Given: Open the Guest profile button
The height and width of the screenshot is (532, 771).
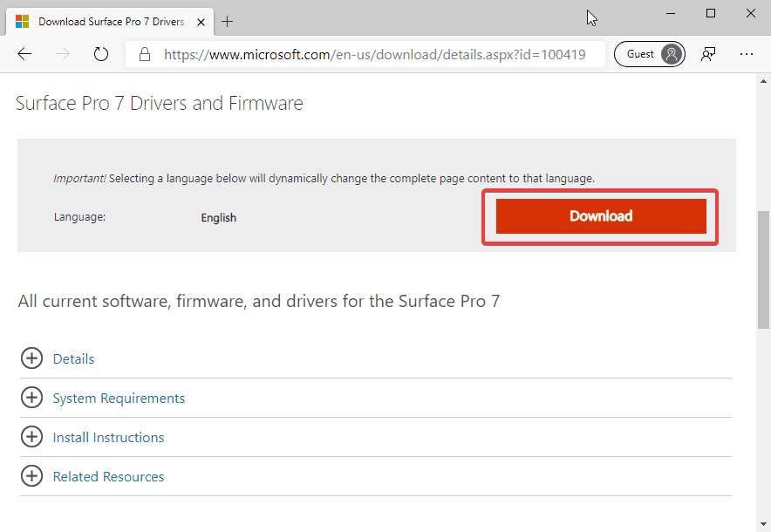Looking at the screenshot, I should (x=650, y=54).
